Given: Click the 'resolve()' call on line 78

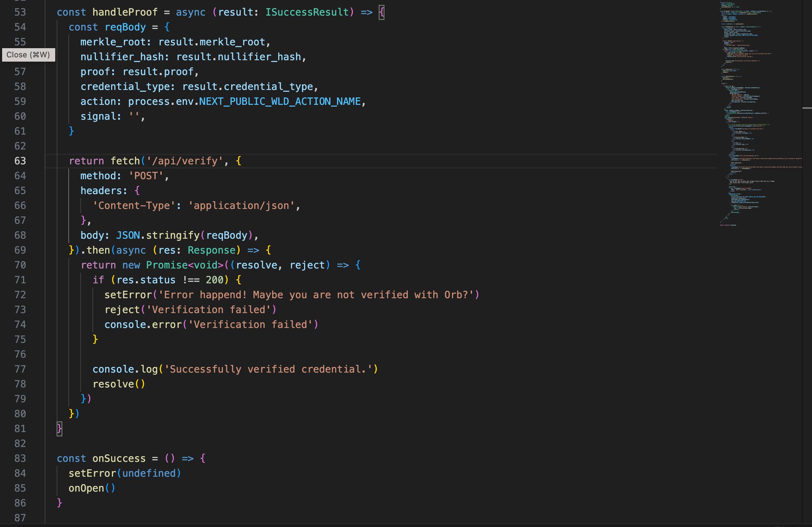Looking at the screenshot, I should [x=119, y=384].
